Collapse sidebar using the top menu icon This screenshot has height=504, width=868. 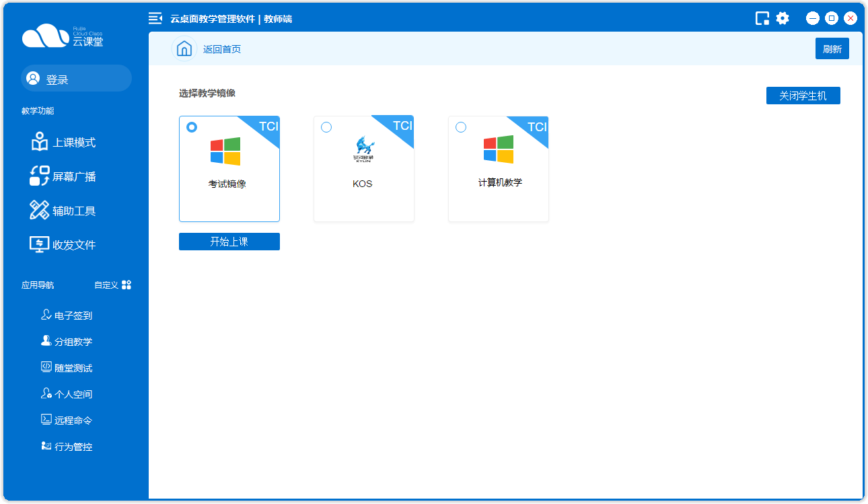pos(155,18)
